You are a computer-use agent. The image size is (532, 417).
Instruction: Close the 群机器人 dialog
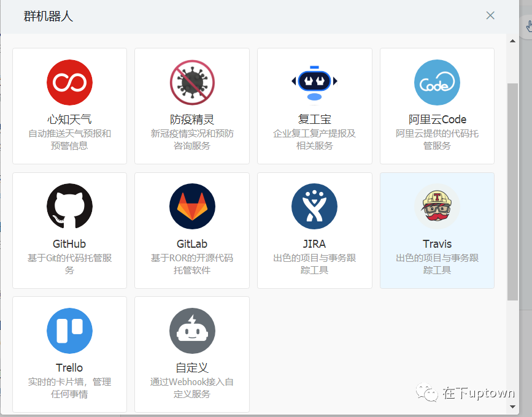[x=490, y=15]
